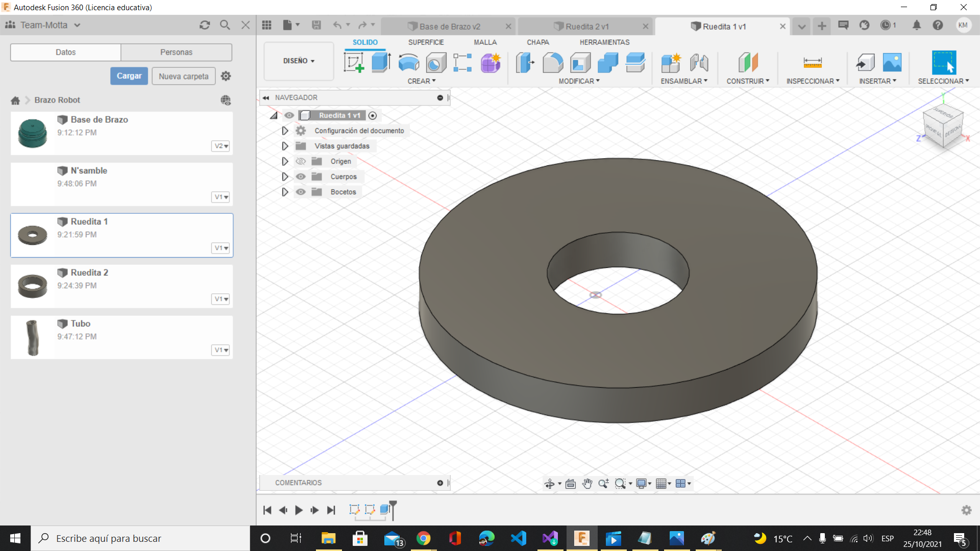Select the Insert Canvas image tool
Viewport: 980px width, 551px height.
[x=892, y=63]
